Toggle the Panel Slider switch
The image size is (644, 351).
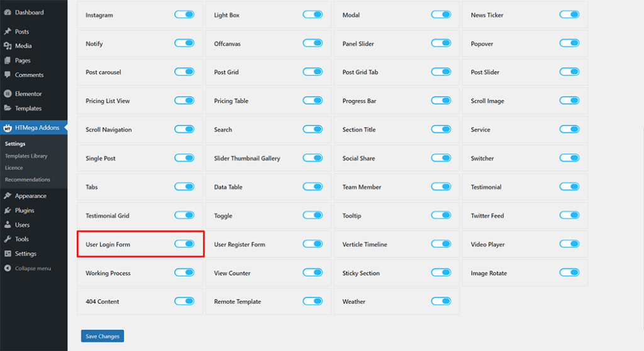pos(441,43)
